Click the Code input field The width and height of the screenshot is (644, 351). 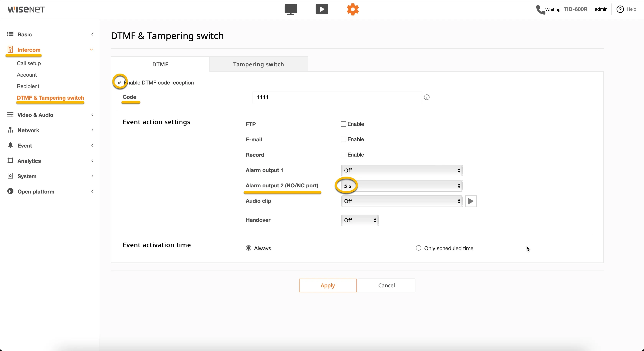click(x=337, y=97)
